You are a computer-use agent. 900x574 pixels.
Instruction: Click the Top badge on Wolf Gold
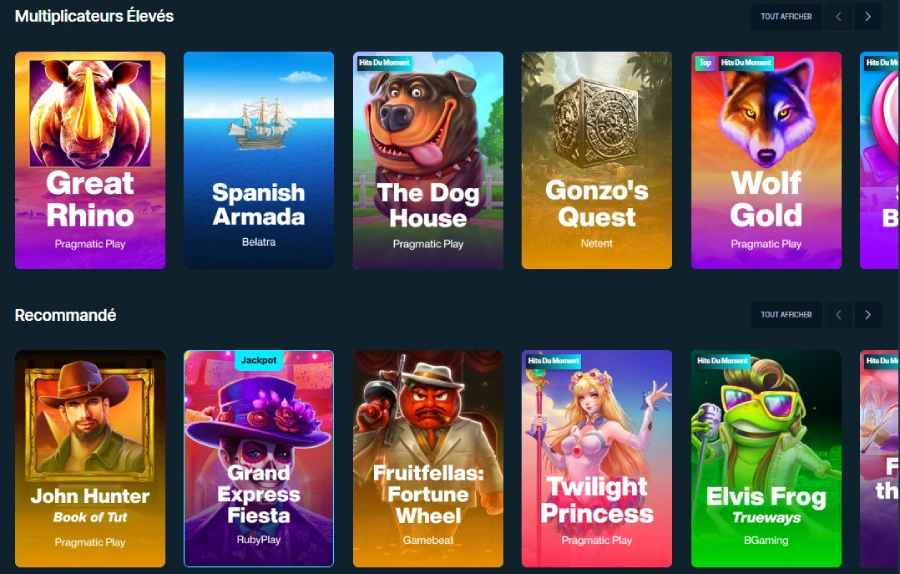[x=705, y=63]
